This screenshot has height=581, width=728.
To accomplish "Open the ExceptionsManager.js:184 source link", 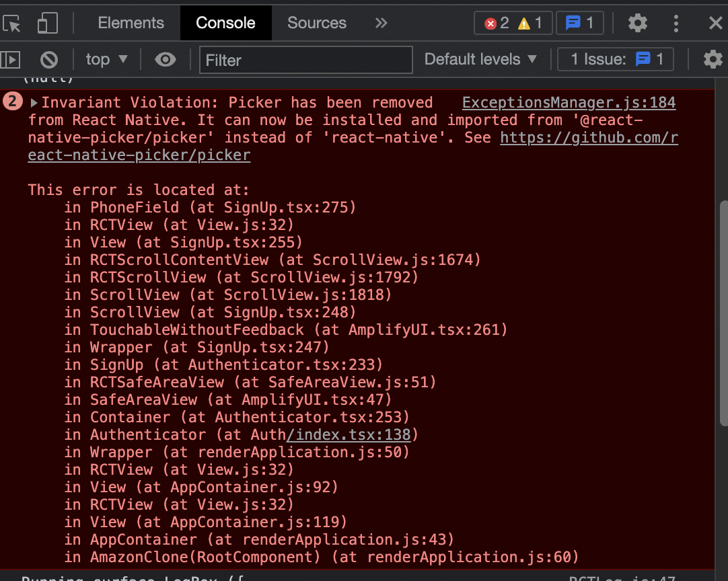I will click(569, 103).
